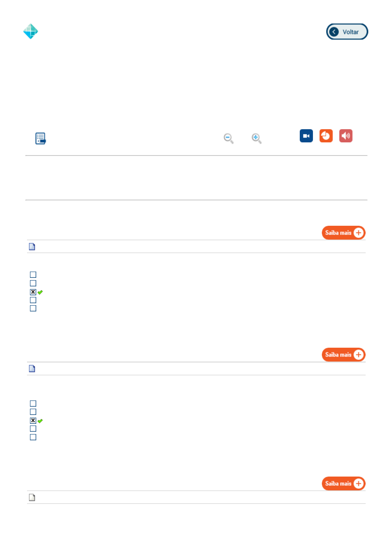This screenshot has width=392, height=555.
Task: Uncheck the marked checkbox in first question
Action: (33, 292)
